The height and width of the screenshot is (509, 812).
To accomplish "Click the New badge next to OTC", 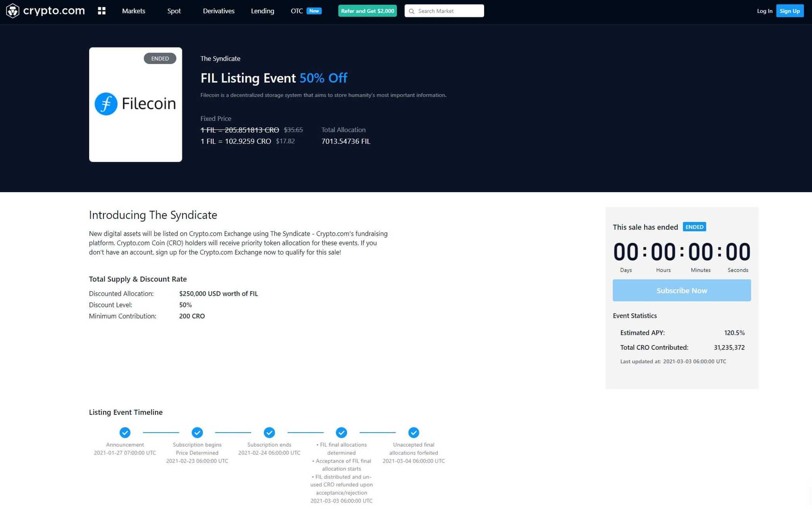I will point(314,11).
